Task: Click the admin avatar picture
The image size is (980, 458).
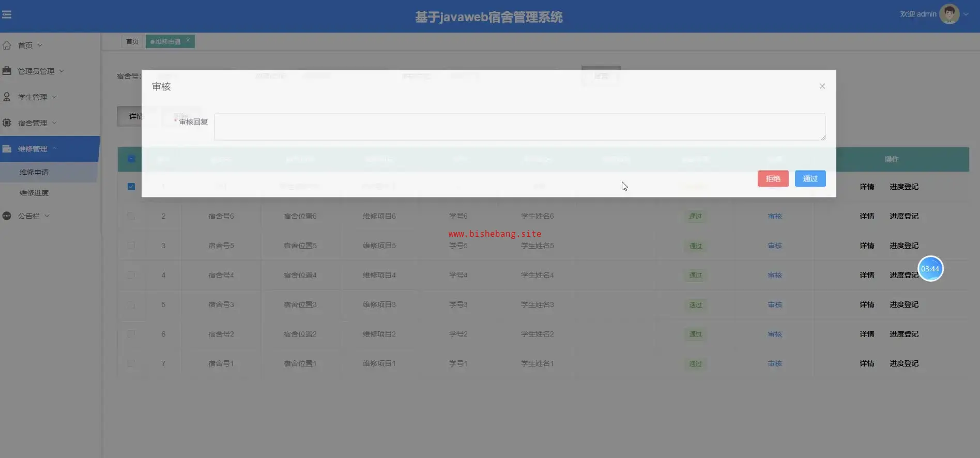Action: [949, 14]
